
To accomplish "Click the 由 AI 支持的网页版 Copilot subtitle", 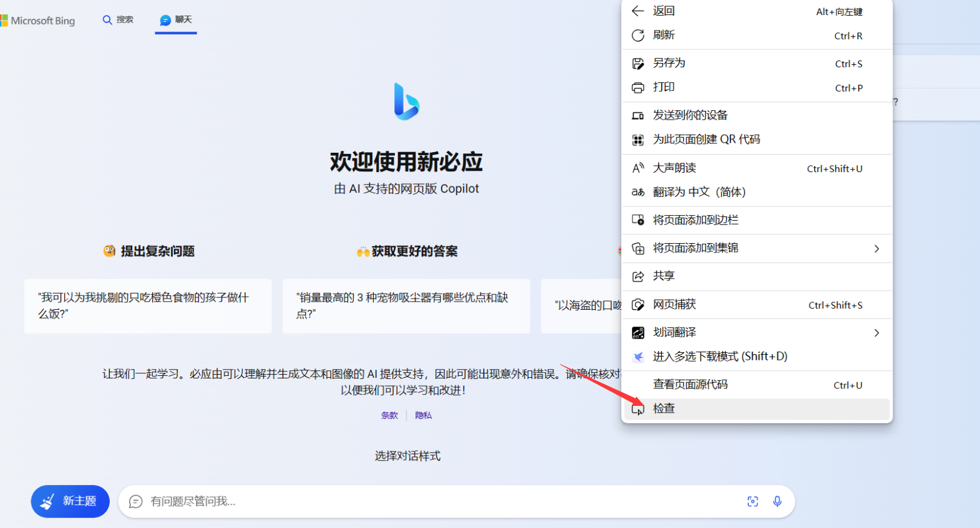I will [x=406, y=188].
